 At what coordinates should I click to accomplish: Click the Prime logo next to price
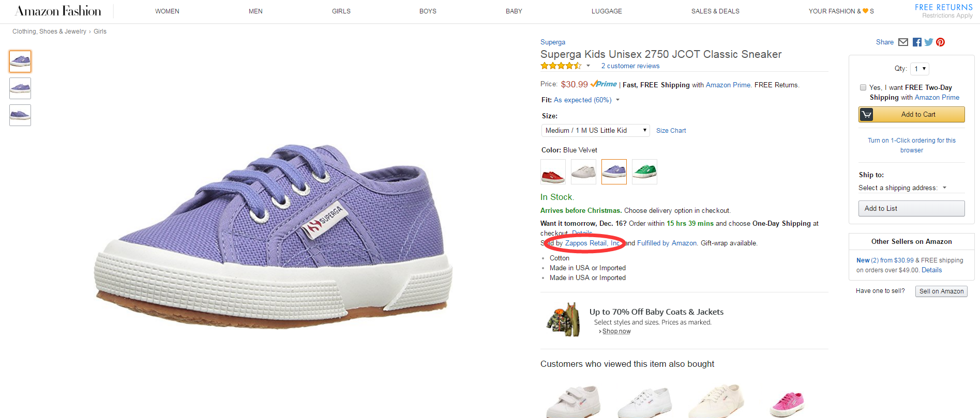pyautogui.click(x=604, y=84)
